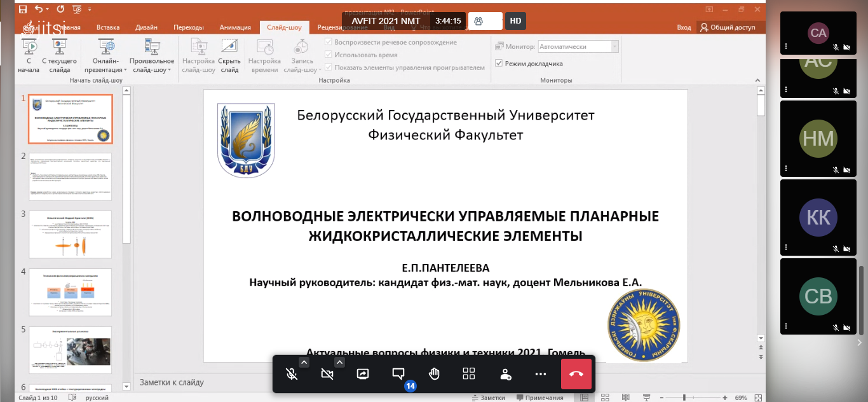Screen dimensions: 868x402
Task: Customize Quick Access toolbar dropdown arrow
Action: [x=90, y=10]
